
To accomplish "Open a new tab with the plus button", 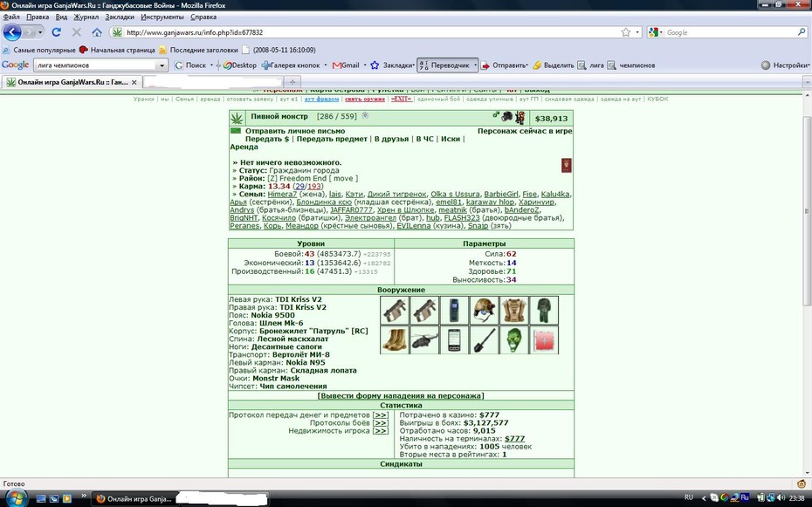I will click(292, 82).
